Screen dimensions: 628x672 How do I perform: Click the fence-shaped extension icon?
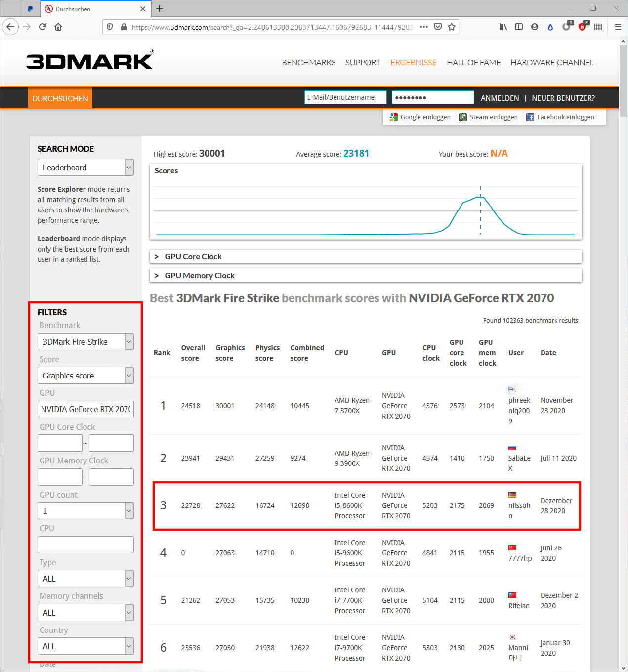coord(598,27)
